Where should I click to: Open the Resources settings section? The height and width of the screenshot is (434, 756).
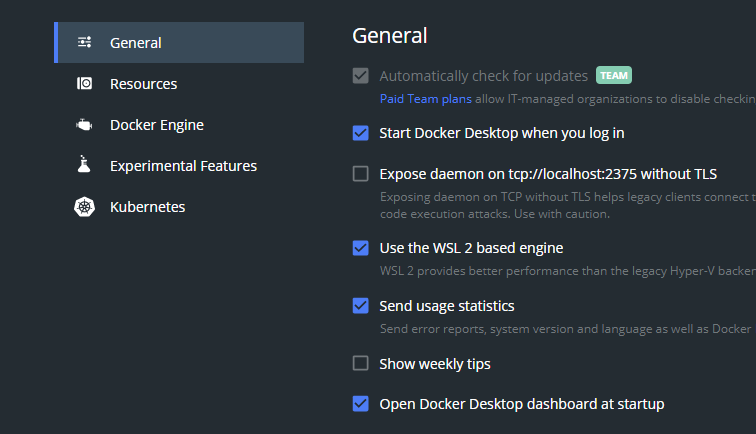tap(179, 84)
